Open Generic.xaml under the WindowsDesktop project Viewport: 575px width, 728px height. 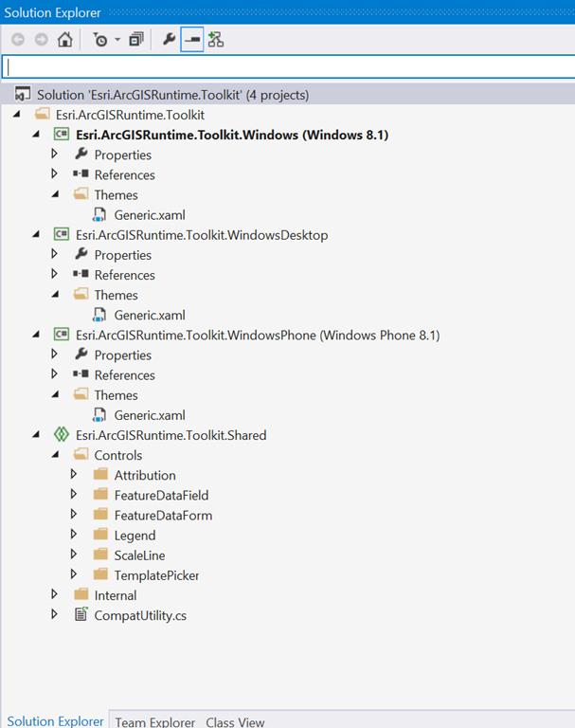pyautogui.click(x=150, y=316)
